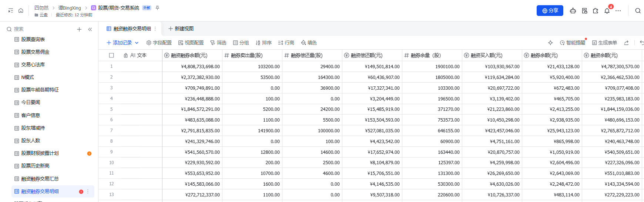Open 字段配置 field settings
The image size is (644, 202).
pyautogui.click(x=159, y=43)
